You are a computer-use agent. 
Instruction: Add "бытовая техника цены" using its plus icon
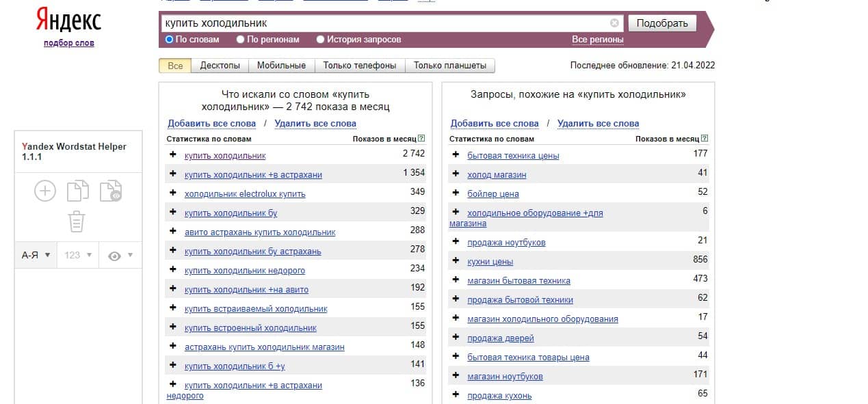point(455,155)
